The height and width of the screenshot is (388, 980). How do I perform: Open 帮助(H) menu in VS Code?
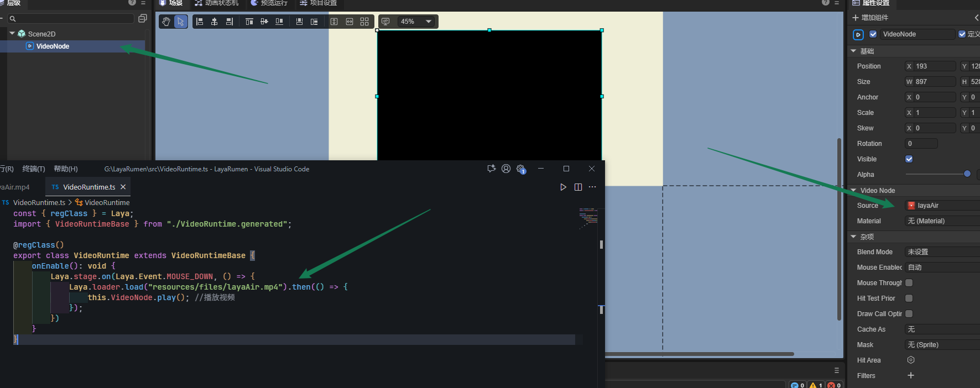tap(66, 169)
